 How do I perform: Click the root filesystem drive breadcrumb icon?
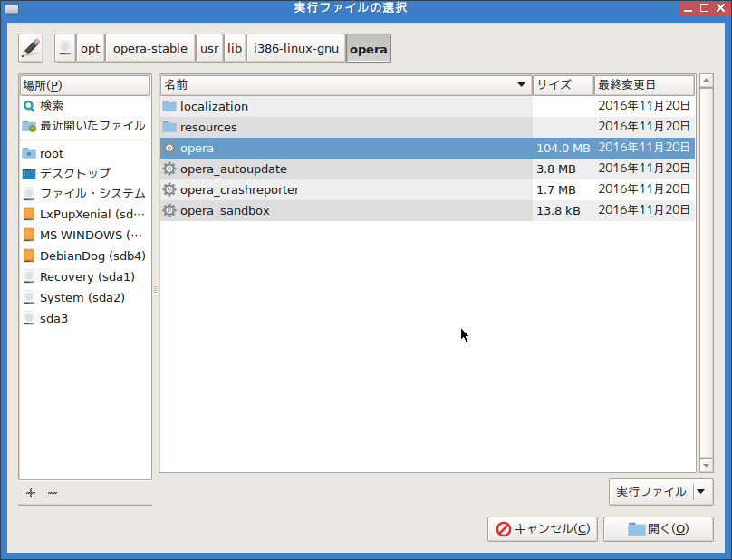coord(65,48)
